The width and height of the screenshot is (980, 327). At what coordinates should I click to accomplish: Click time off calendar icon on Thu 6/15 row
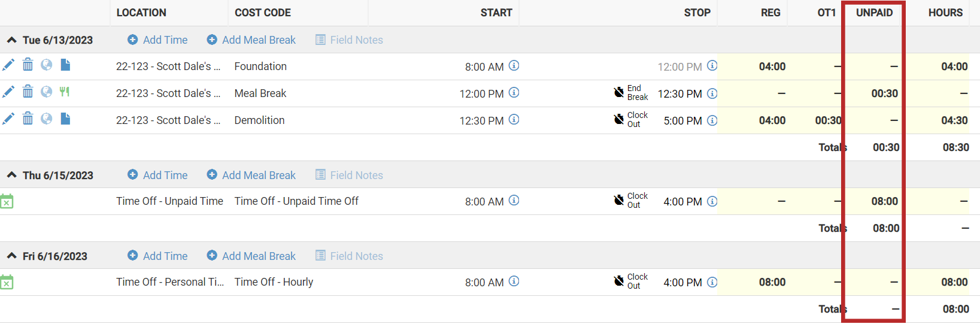click(x=7, y=201)
